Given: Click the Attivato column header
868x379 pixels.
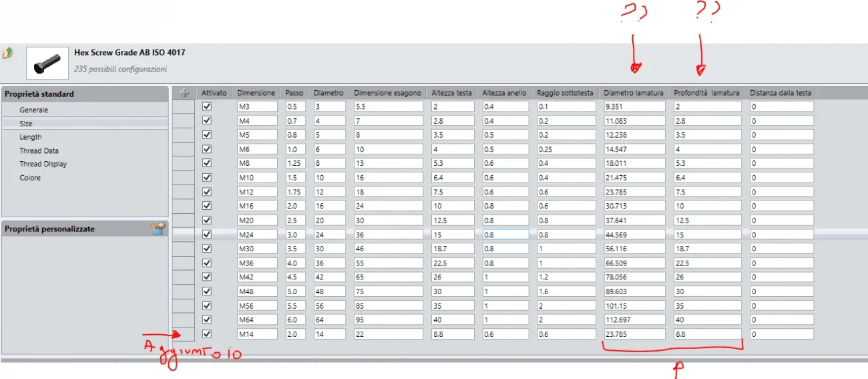Looking at the screenshot, I should (214, 93).
